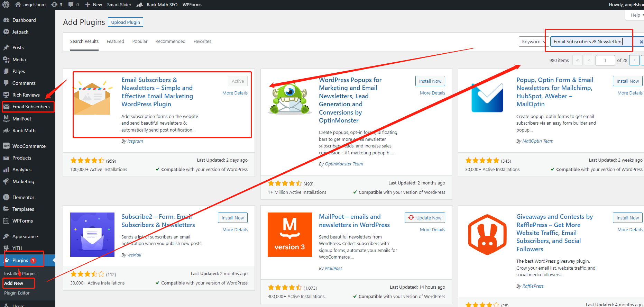Image resolution: width=644 pixels, height=307 pixels.
Task: Open the OptinMonster monster thumbnail
Action: [x=290, y=98]
